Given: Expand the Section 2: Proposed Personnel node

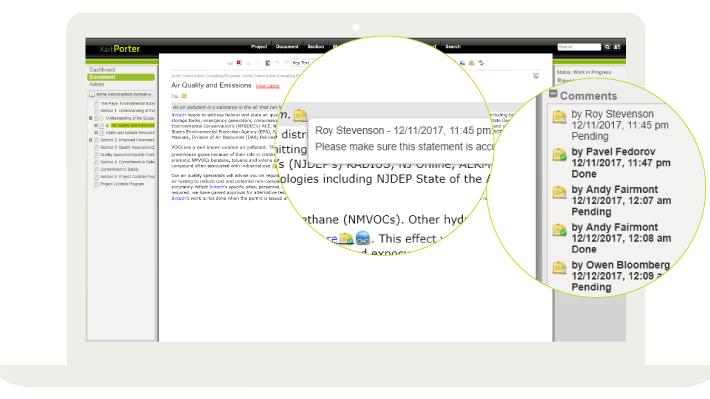Looking at the screenshot, I should [91, 140].
